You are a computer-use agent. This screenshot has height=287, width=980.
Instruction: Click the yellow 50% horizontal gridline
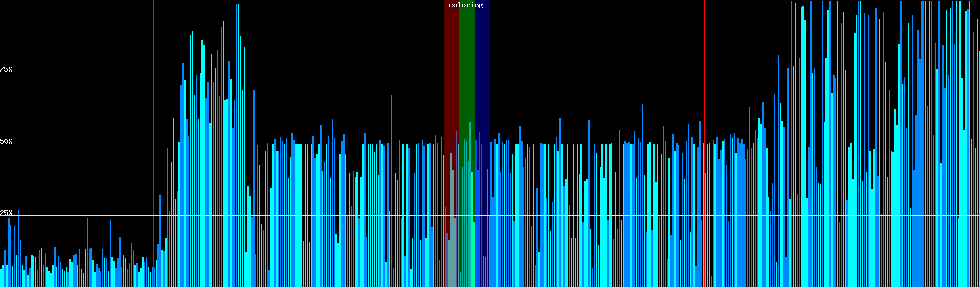335,144
